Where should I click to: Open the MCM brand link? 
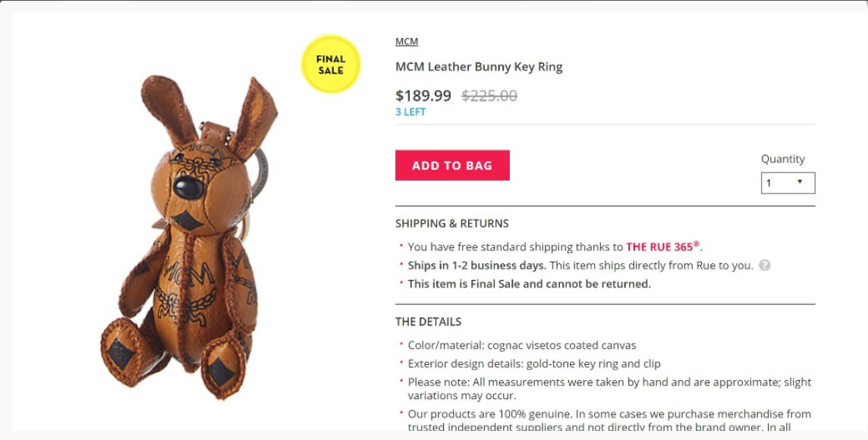pyautogui.click(x=407, y=42)
